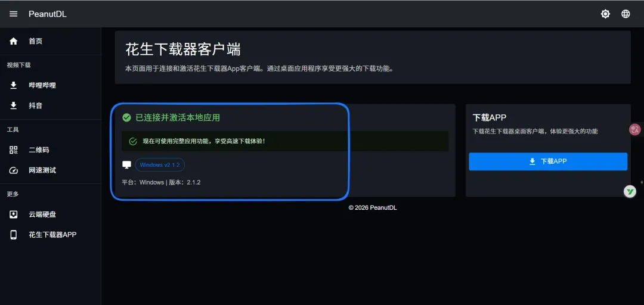Toggle the brightness theme icon
Viewport: 644px width, 305px height.
click(605, 14)
